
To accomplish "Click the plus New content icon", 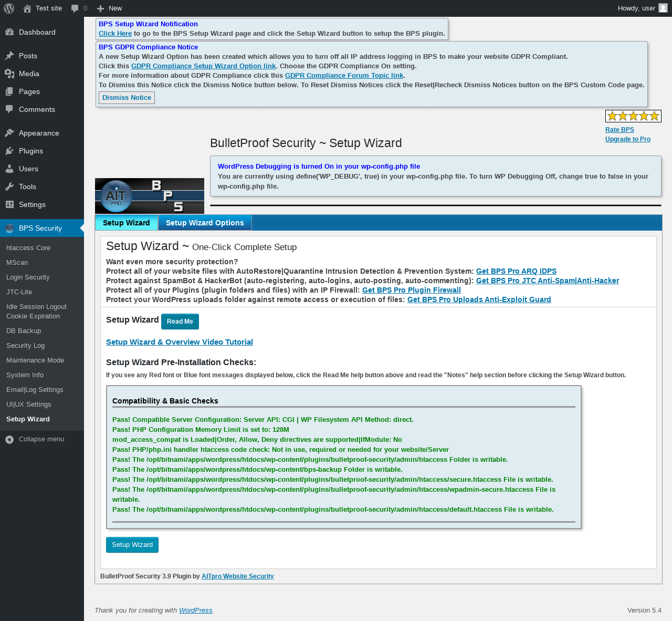I will 100,8.
